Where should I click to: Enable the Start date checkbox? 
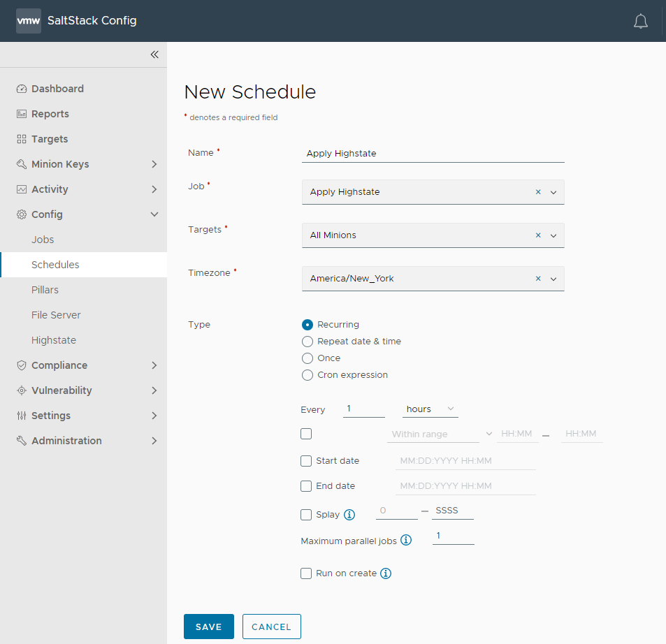click(x=306, y=461)
